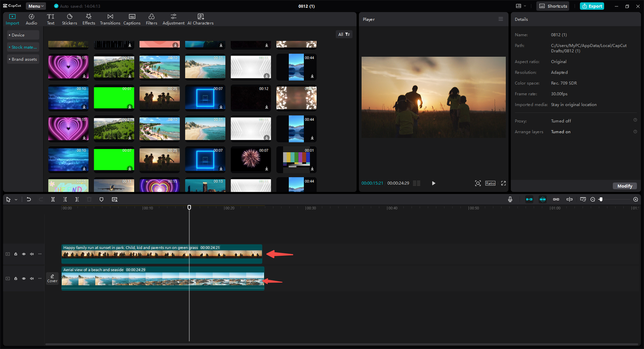Zoom in the timeline with plus icon
Image resolution: width=644 pixels, height=349 pixels.
point(635,199)
